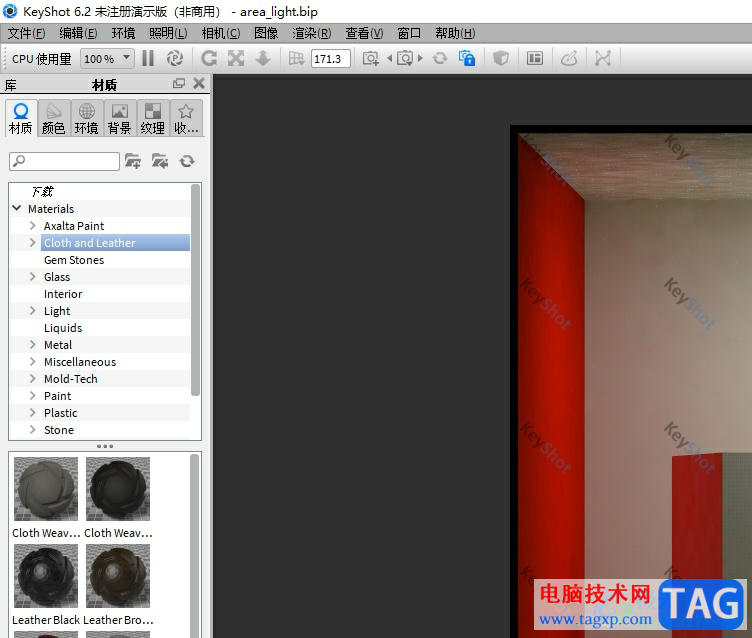Select the first Cloth Weave grey thumbnail

[x=46, y=489]
